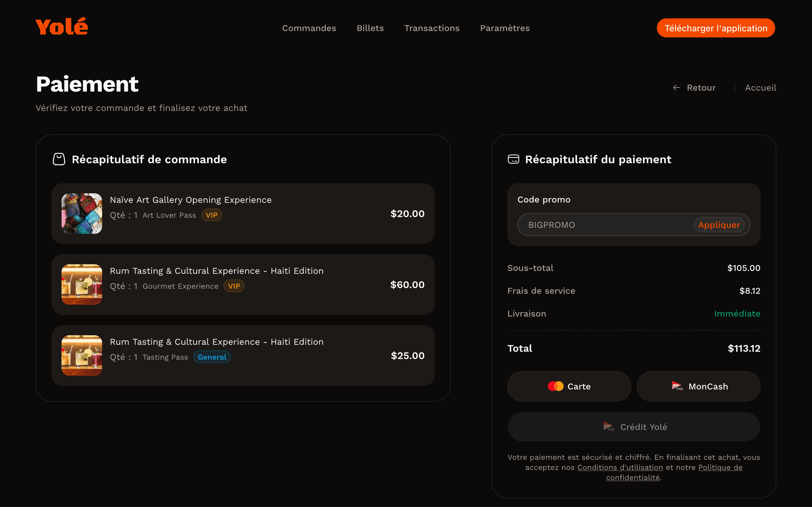
Task: Click the Naïve Art Gallery event thumbnail
Action: coord(82,214)
